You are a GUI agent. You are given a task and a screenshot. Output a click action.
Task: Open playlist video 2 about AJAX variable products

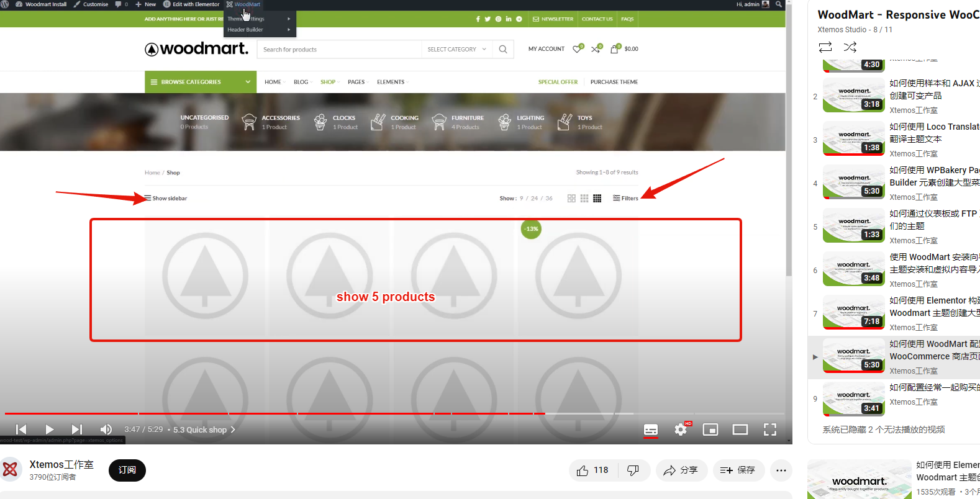point(894,96)
